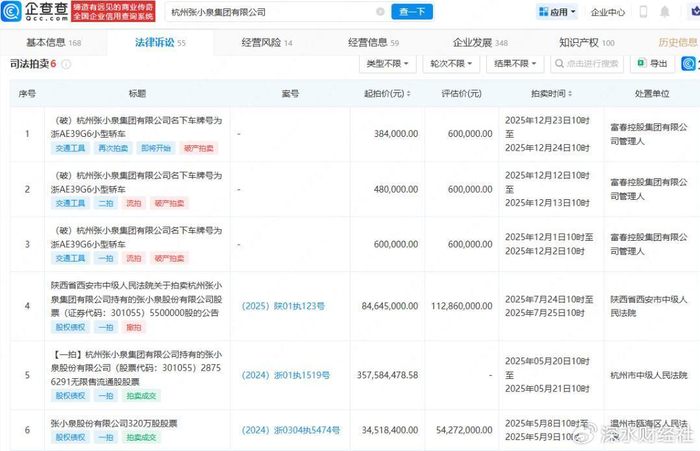Sort by 拍卖时间 column arrows
700x451 pixels.
point(570,94)
